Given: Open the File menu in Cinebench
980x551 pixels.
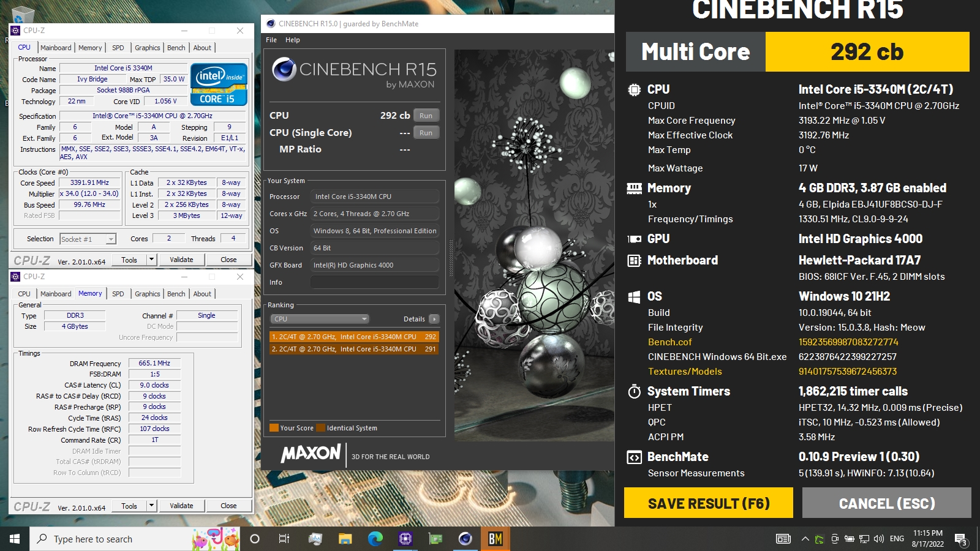Looking at the screenshot, I should [x=271, y=40].
